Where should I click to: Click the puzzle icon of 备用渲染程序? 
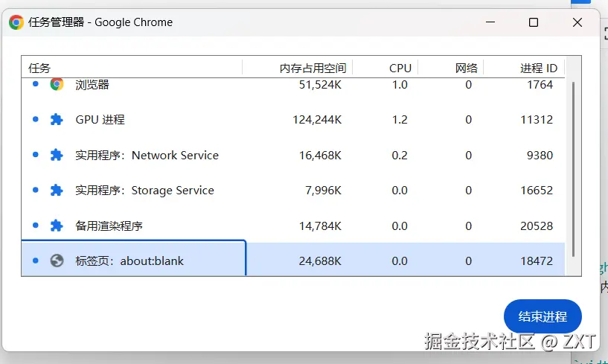point(57,226)
